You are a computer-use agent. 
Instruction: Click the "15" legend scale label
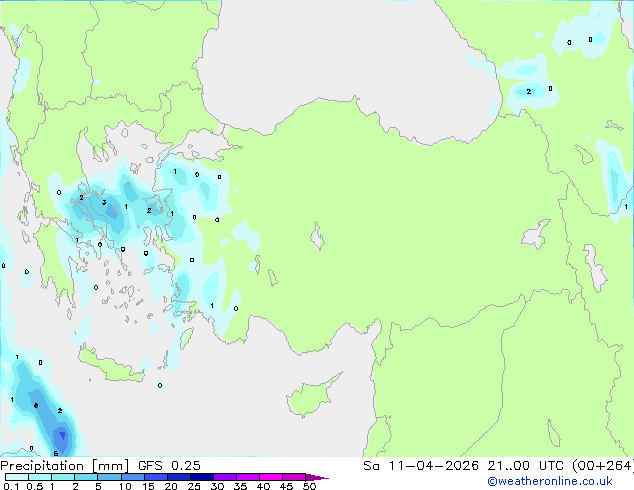click(x=148, y=486)
